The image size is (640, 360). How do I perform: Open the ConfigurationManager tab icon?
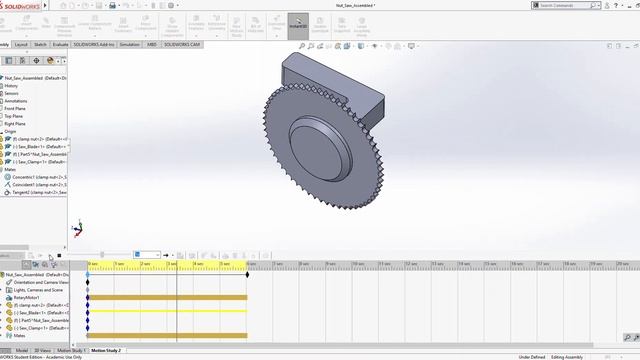22,61
